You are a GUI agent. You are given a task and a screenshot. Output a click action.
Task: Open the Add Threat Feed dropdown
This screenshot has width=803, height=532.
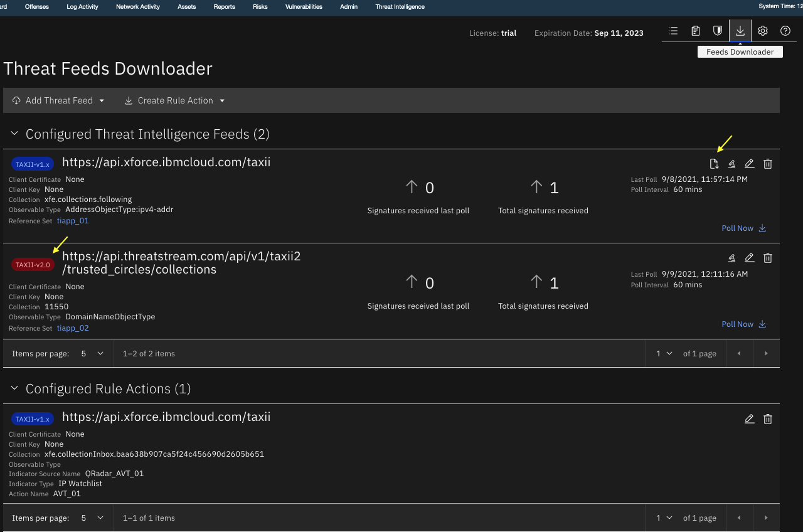58,100
